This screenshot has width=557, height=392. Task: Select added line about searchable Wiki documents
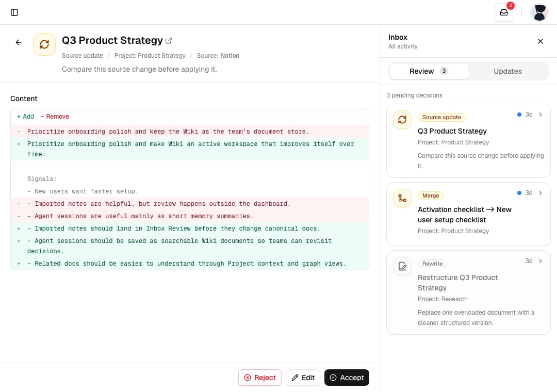(190, 246)
